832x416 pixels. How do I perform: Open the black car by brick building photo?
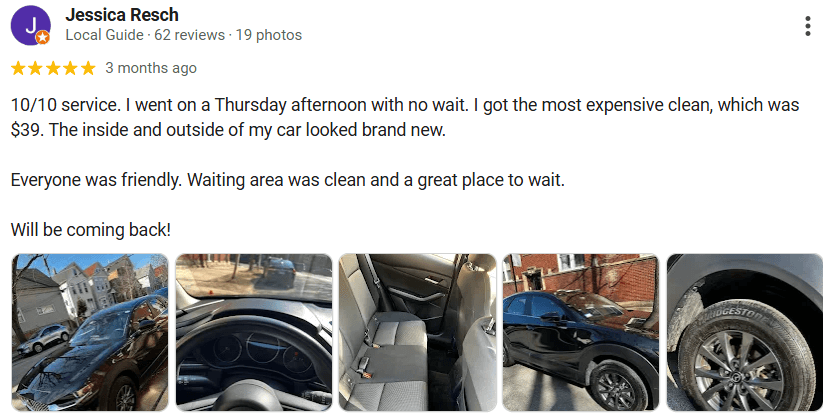[x=581, y=333]
